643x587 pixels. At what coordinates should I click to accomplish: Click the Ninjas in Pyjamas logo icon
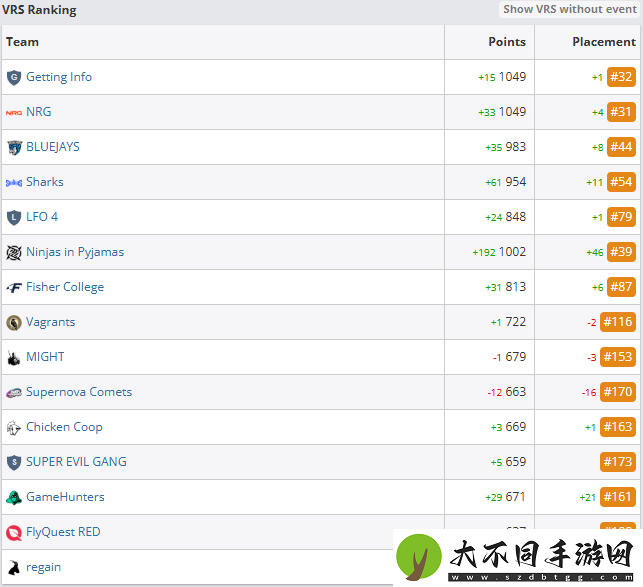[14, 253]
